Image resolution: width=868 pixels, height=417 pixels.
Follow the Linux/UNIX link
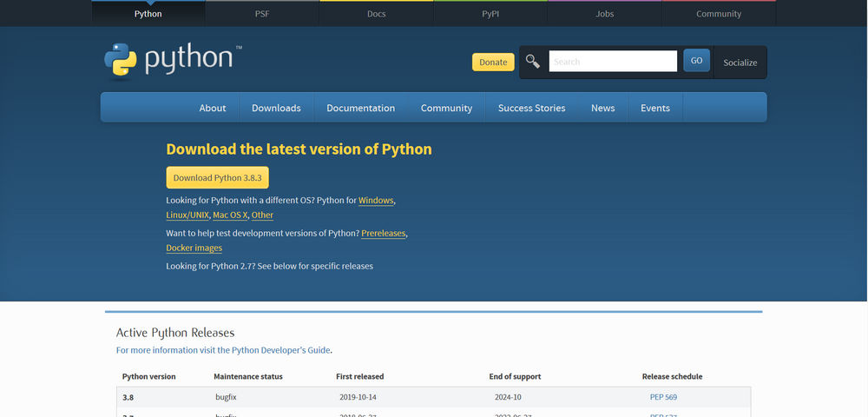coord(187,215)
